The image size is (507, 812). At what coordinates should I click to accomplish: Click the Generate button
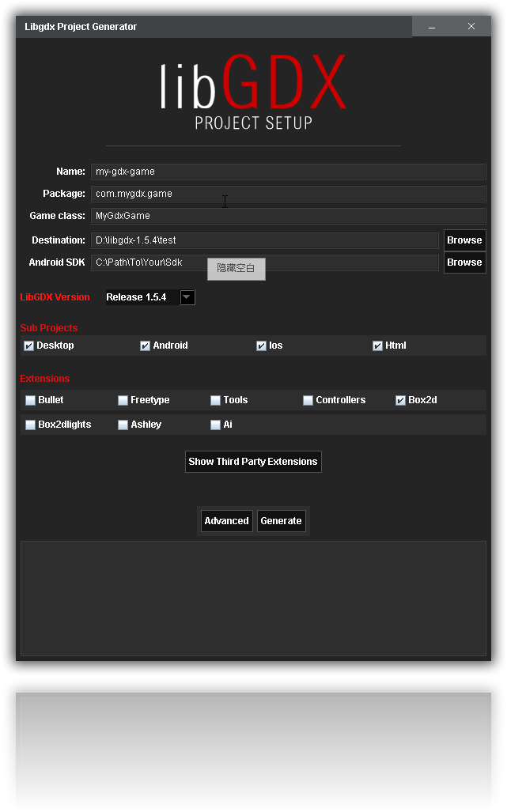(282, 521)
